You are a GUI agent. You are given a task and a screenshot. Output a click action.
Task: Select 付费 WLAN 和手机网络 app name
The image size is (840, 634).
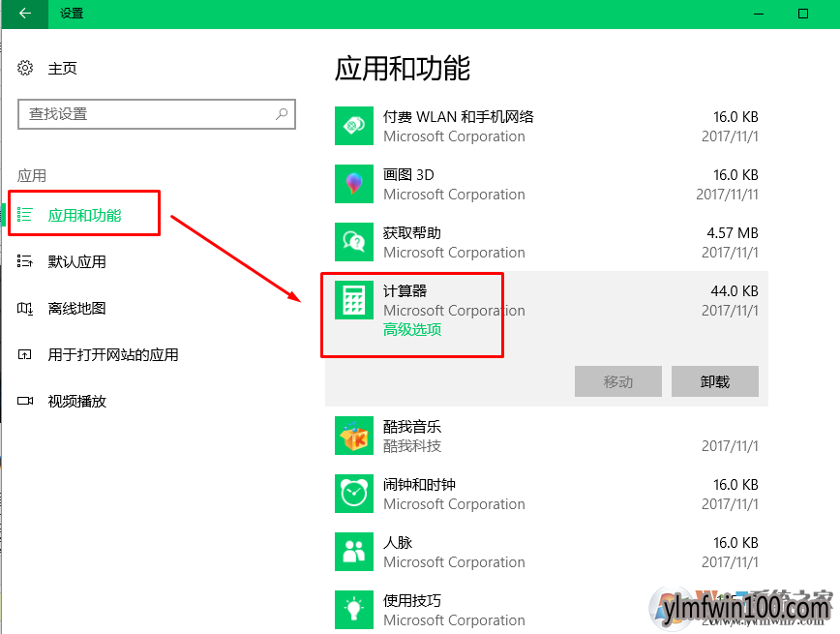[459, 117]
